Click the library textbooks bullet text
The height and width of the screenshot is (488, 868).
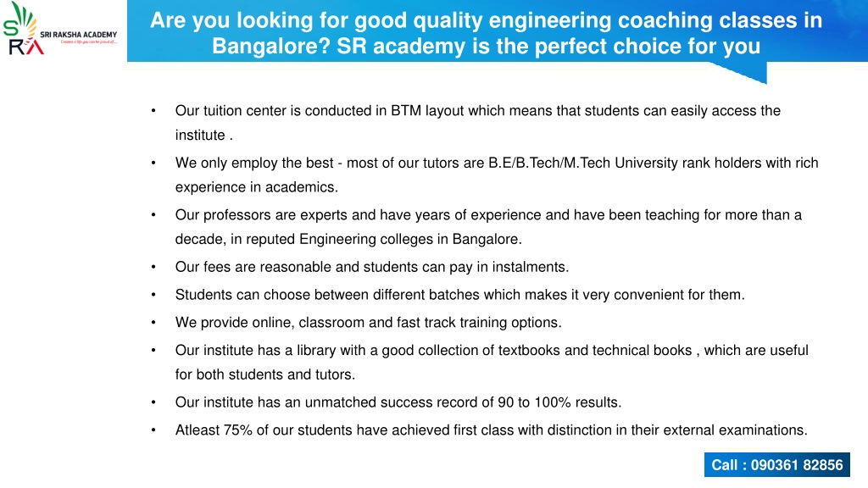coord(492,363)
